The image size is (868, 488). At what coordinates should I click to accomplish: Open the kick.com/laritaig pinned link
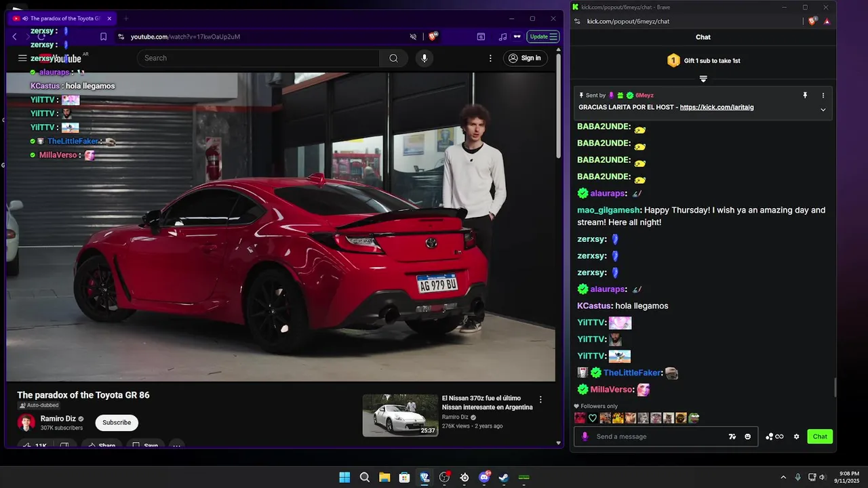(717, 107)
